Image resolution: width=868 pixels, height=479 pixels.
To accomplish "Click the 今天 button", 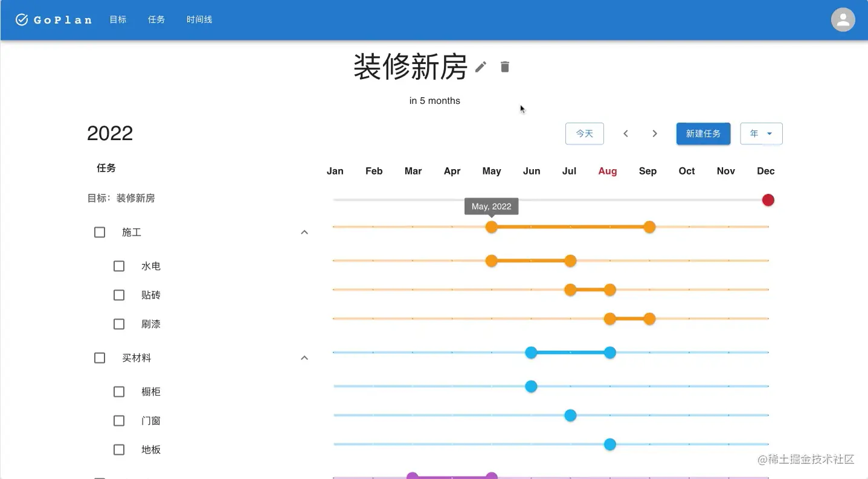I will [x=584, y=133].
